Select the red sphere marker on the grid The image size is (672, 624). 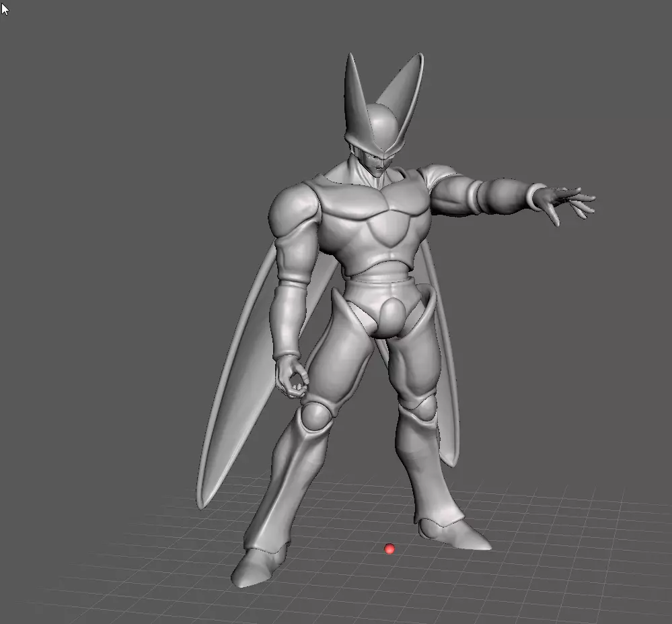tap(389, 549)
